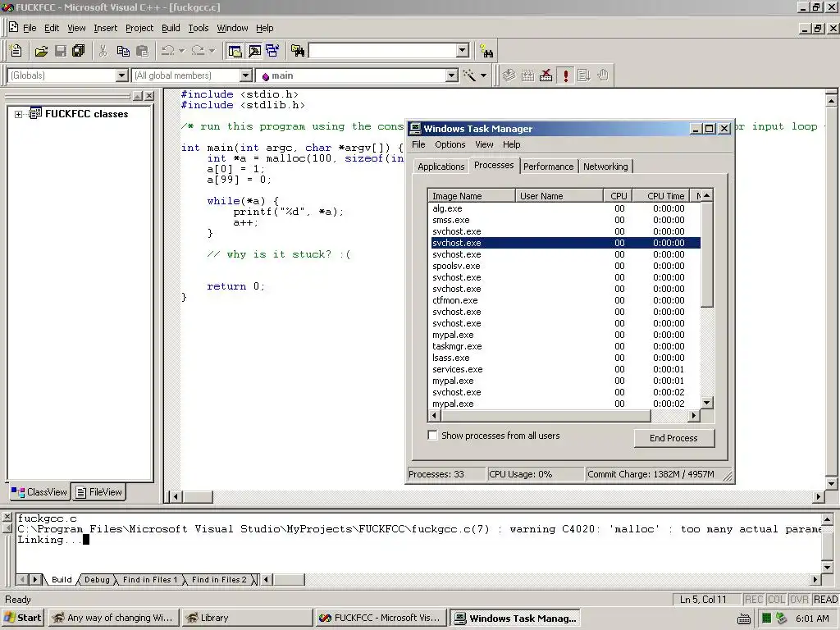Click the Execute Program exclamation icon
840x630 pixels.
(x=565, y=75)
